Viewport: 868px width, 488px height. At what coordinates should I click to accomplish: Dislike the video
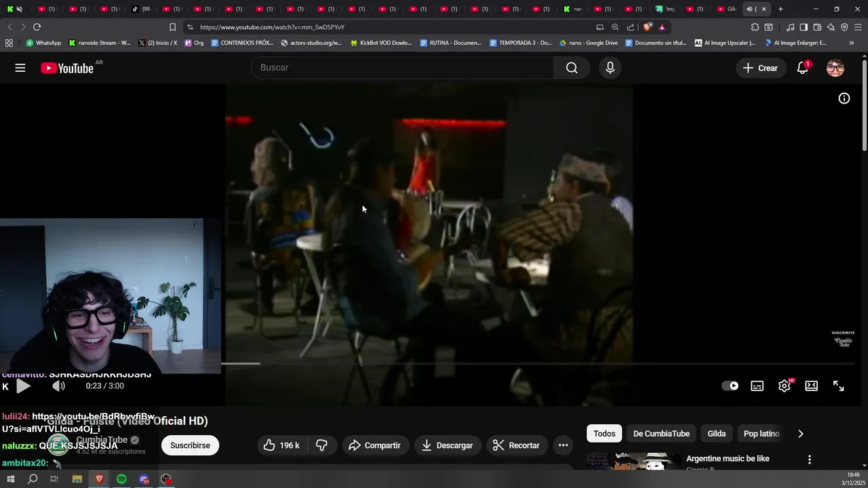pos(322,445)
